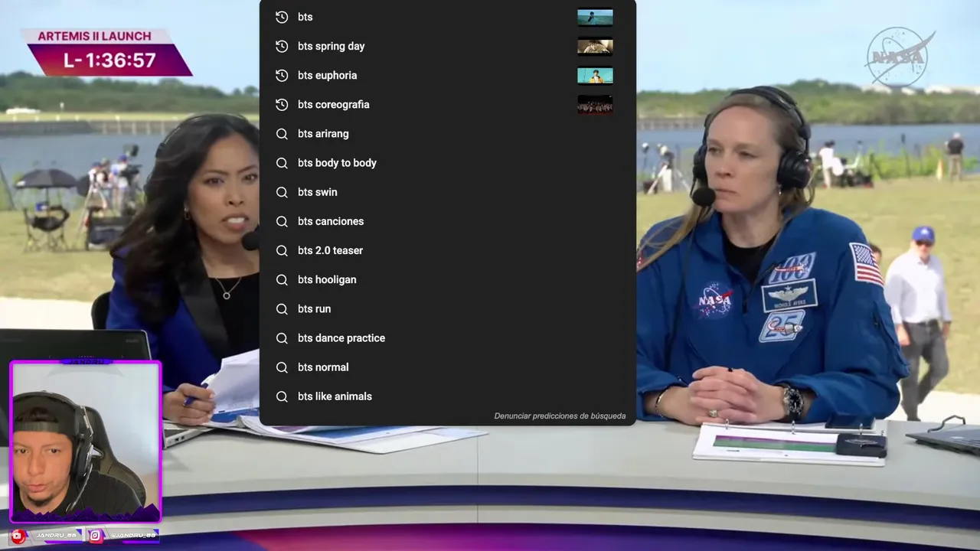Choose the 'bts euphoria' suggestion
The width and height of the screenshot is (980, 551).
point(448,75)
